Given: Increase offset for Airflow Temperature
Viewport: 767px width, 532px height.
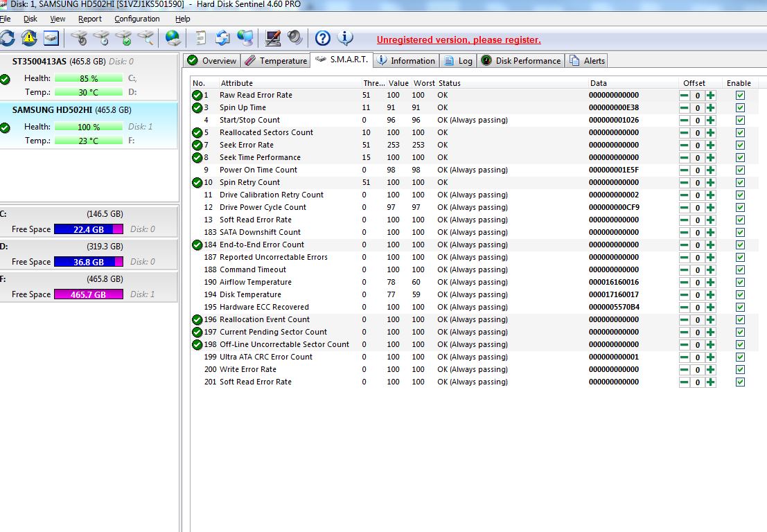Looking at the screenshot, I should click(x=710, y=283).
